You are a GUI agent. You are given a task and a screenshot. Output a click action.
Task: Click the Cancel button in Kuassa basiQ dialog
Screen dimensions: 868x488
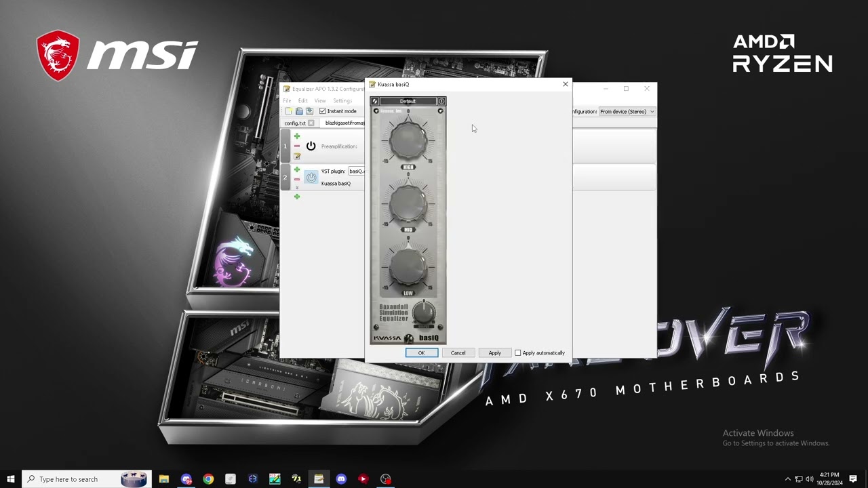pos(458,352)
